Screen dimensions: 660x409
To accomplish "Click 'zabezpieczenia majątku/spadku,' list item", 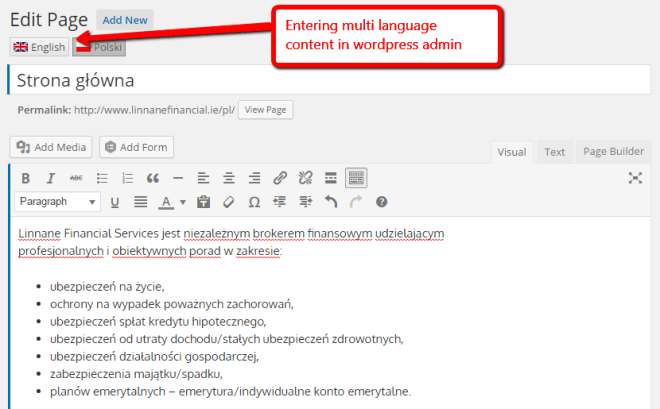I will (x=136, y=374).
